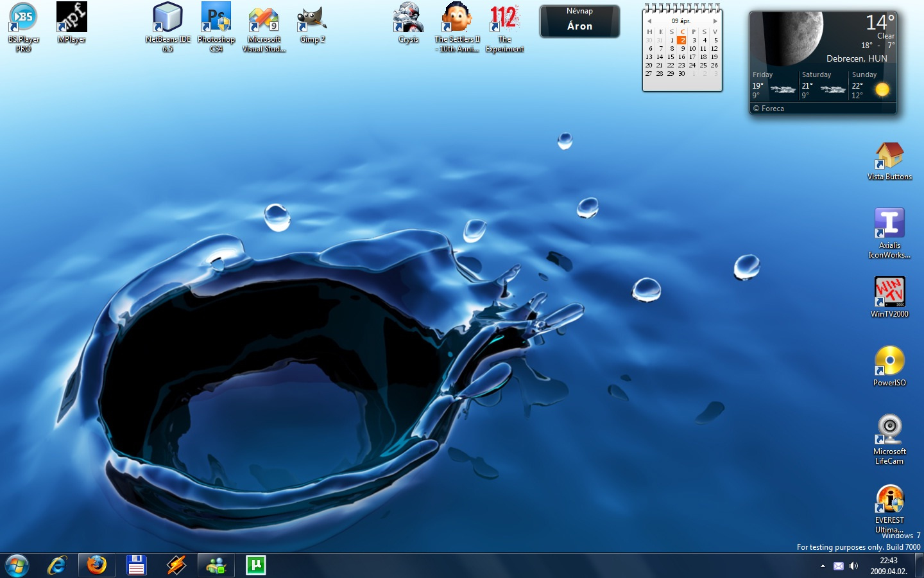Click the Show desktop strip
Viewport: 924px width, 578px height.
(x=919, y=566)
